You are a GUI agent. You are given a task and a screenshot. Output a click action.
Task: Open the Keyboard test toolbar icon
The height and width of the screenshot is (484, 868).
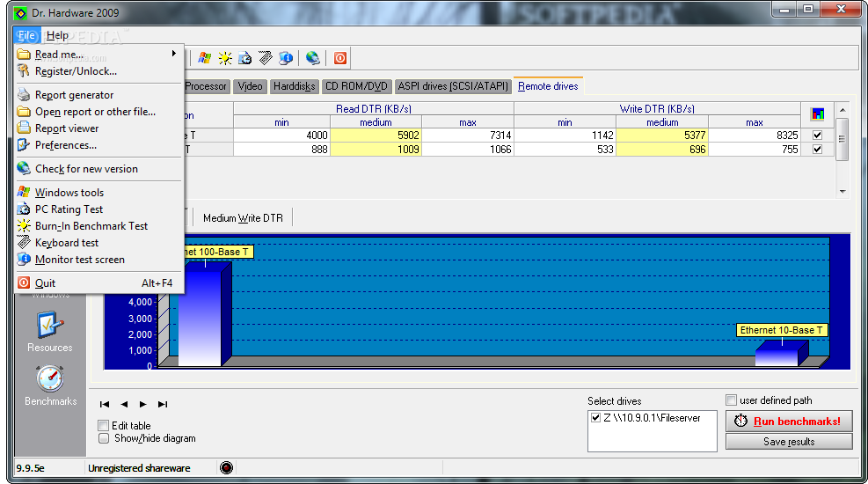(266, 57)
